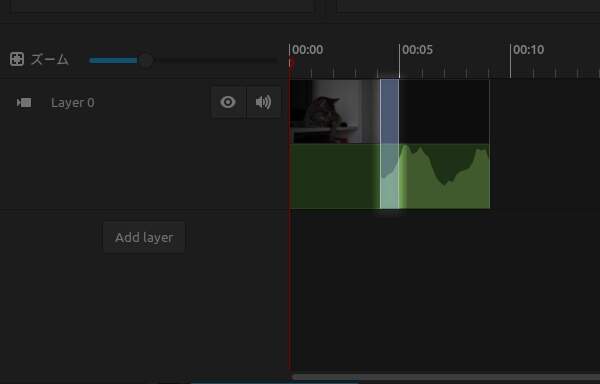The image size is (600, 384).
Task: Click the cat video clip thumbnail
Action: pyautogui.click(x=335, y=111)
